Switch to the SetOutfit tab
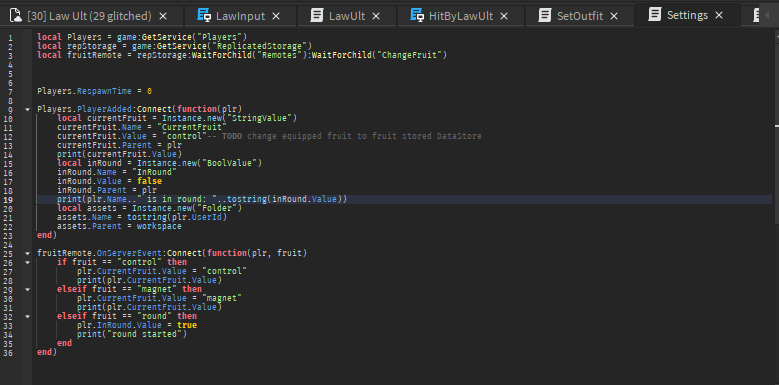 point(580,16)
